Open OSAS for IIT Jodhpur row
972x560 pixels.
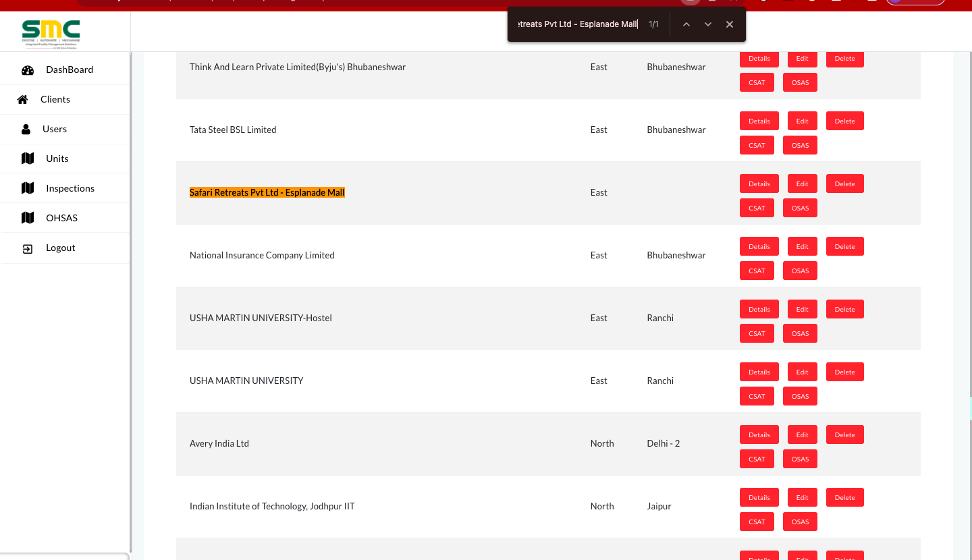point(801,522)
